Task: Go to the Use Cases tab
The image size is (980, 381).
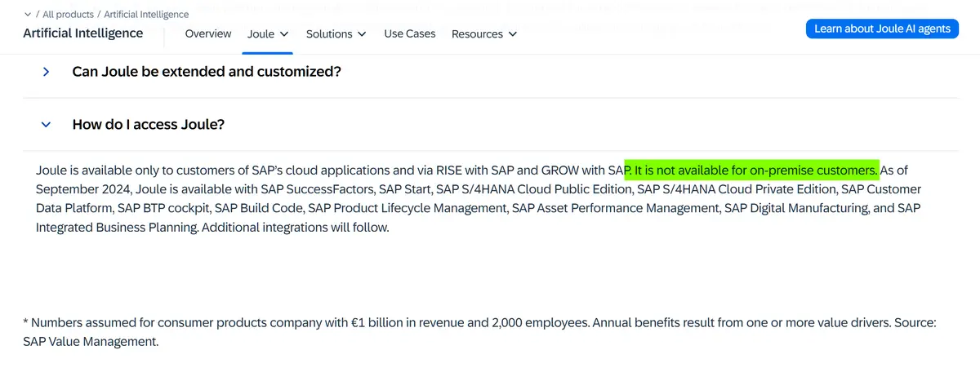Action: [x=410, y=34]
